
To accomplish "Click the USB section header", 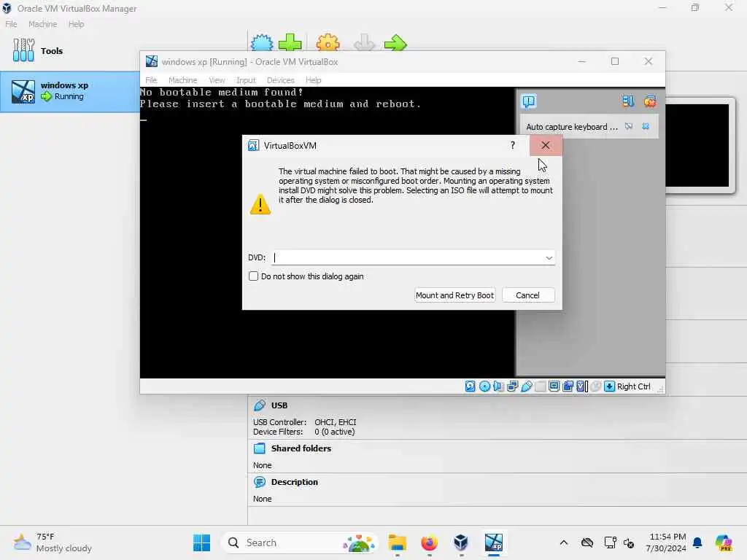I will (279, 405).
